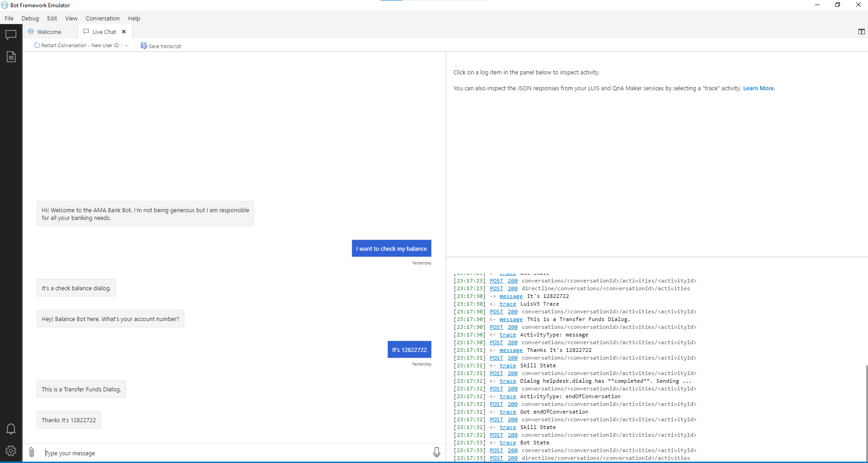
Task: Click the Save transcript disk icon
Action: (x=144, y=46)
